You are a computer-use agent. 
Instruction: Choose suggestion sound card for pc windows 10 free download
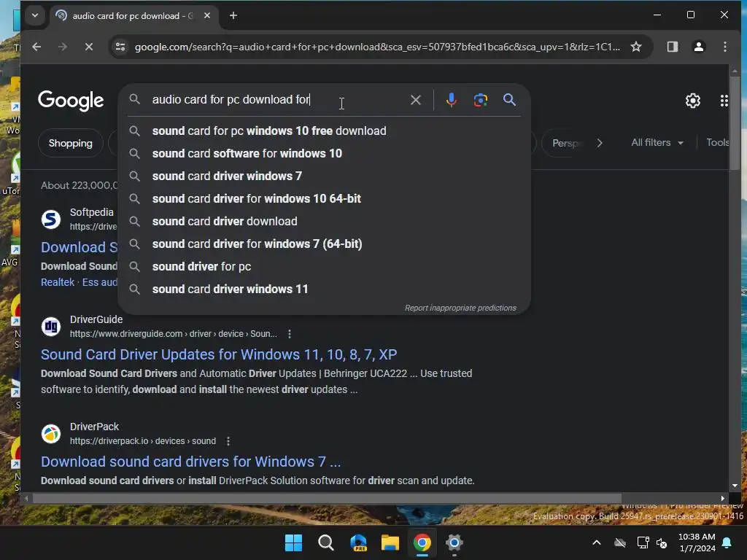[324, 131]
